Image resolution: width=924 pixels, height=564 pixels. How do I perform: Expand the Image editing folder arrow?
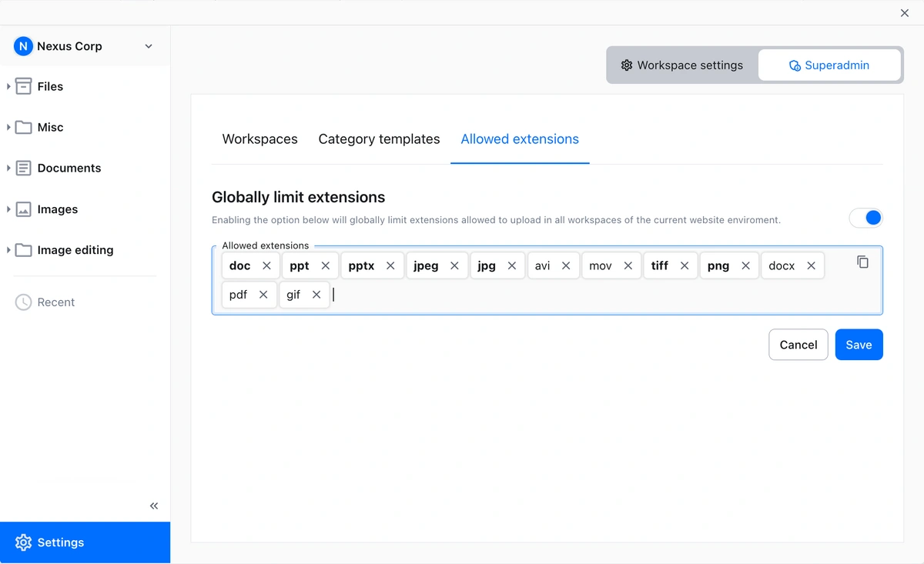[x=8, y=250]
